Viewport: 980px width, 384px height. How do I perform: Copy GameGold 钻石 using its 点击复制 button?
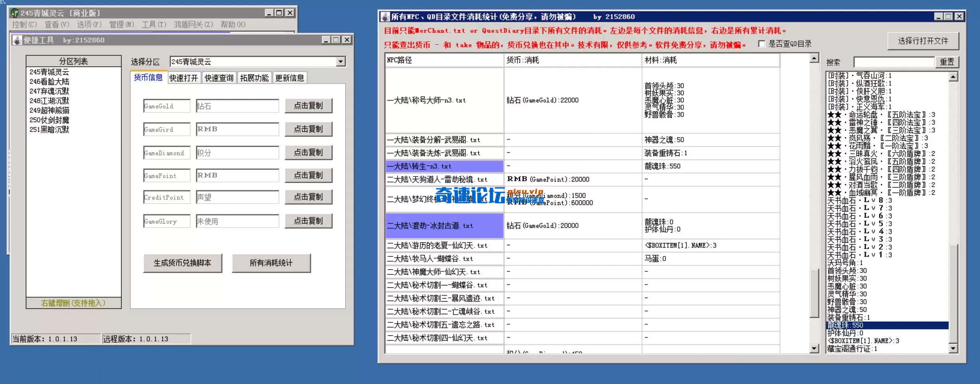pyautogui.click(x=308, y=106)
